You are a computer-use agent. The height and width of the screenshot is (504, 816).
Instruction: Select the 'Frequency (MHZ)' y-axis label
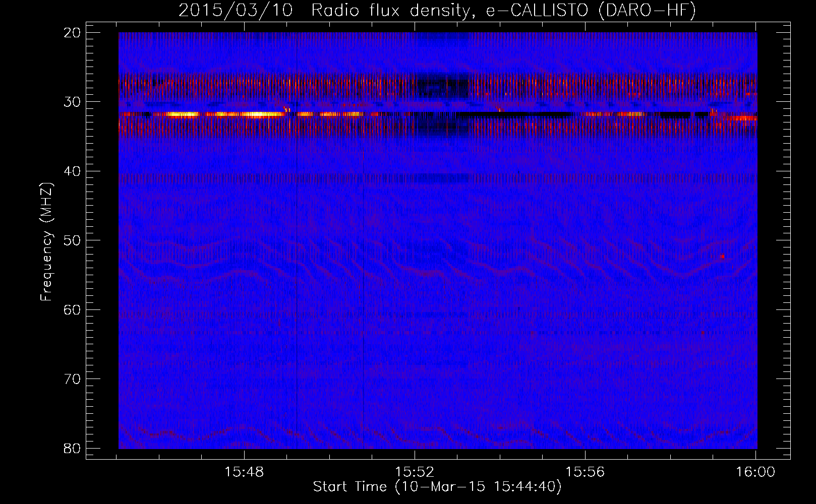(46, 242)
